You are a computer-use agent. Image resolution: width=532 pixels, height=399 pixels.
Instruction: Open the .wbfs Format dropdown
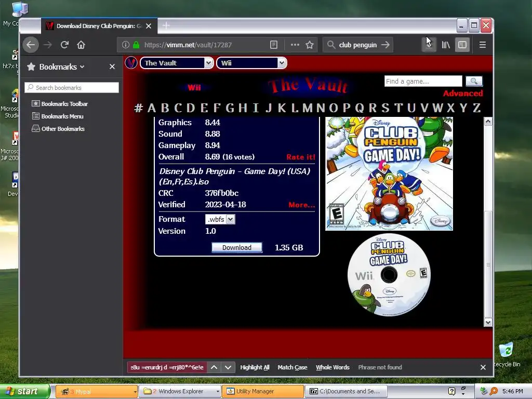pyautogui.click(x=220, y=220)
